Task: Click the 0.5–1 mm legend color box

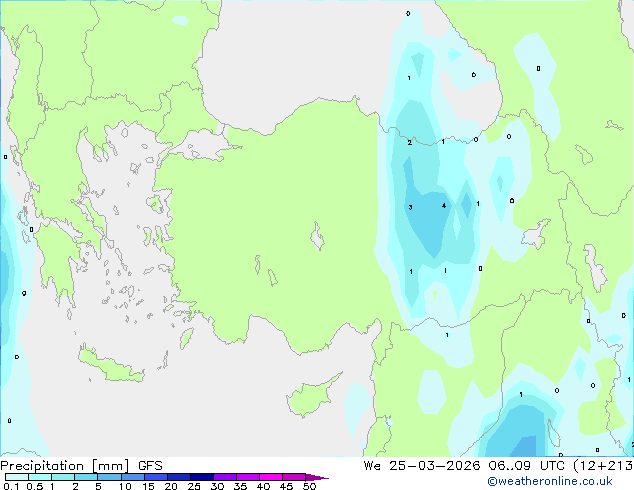Action: tap(40, 477)
